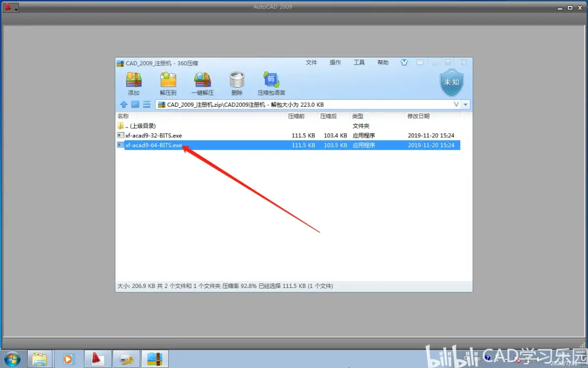Minimize the 360压缩 window
Viewport: 588px width, 368px height.
pos(435,62)
